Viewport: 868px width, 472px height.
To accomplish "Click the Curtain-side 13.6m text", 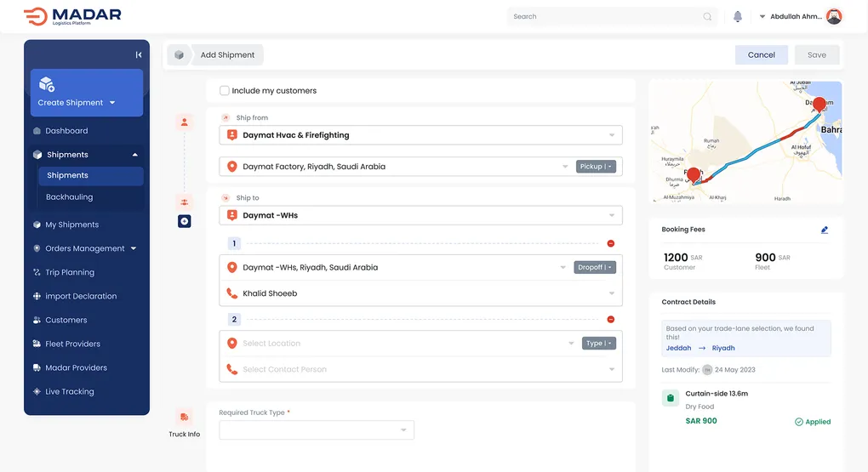I will (717, 394).
